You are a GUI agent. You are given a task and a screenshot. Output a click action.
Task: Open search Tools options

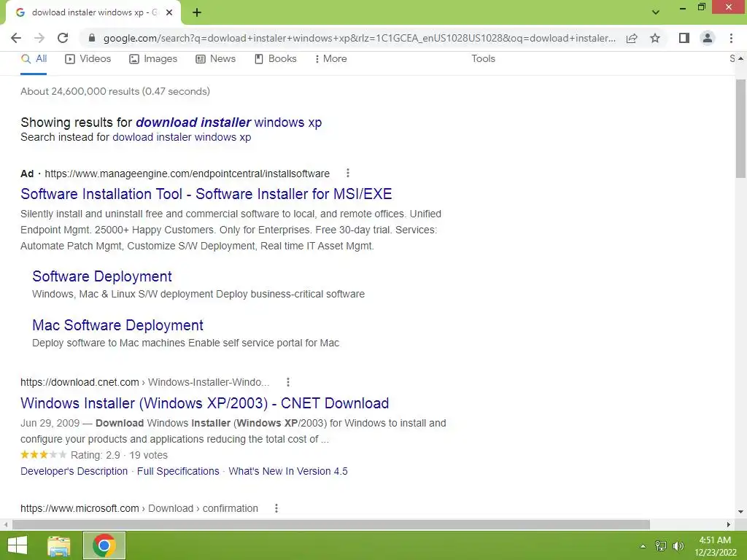point(483,59)
